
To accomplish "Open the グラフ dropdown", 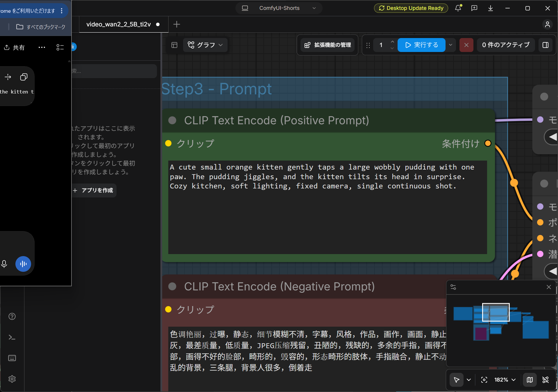I will coord(205,45).
